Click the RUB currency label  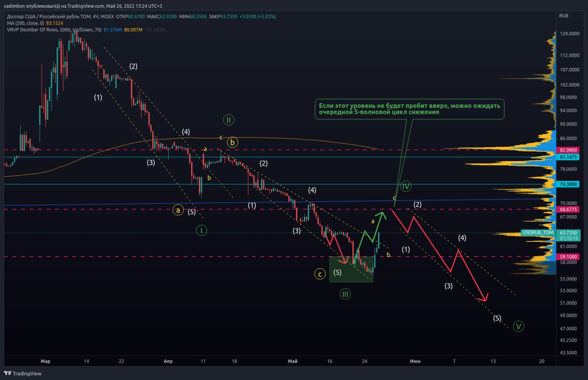(564, 16)
